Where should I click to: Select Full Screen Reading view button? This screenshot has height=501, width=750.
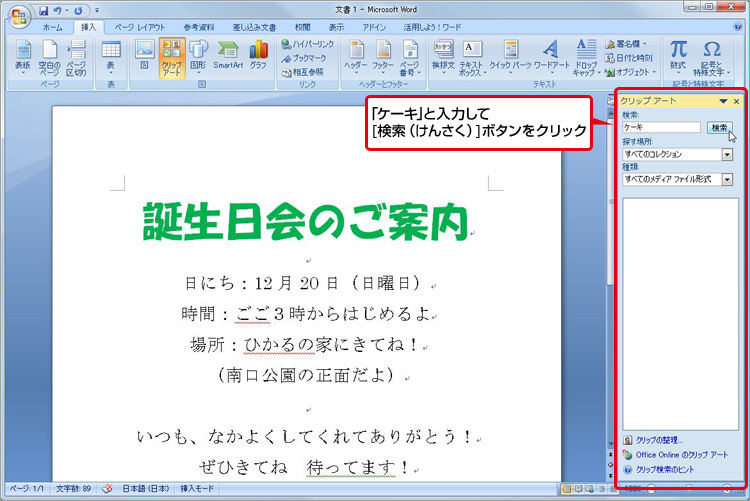tap(578, 489)
